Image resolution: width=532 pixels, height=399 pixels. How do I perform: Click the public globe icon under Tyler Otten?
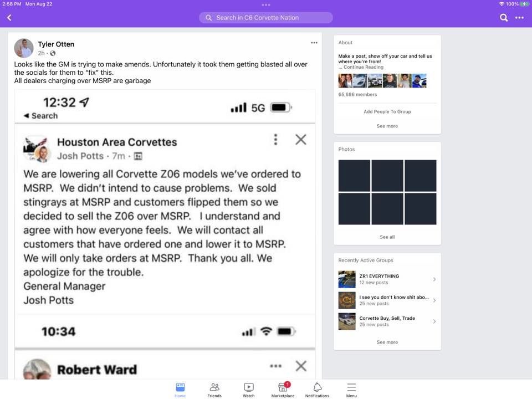53,53
